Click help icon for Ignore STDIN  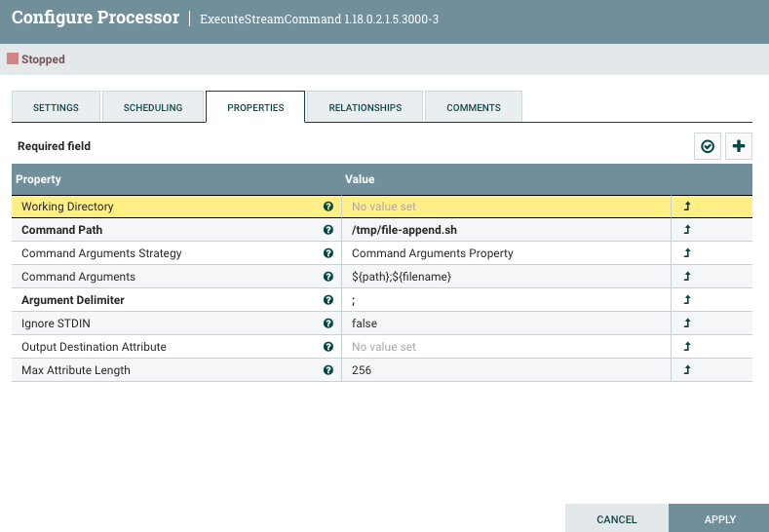point(328,323)
